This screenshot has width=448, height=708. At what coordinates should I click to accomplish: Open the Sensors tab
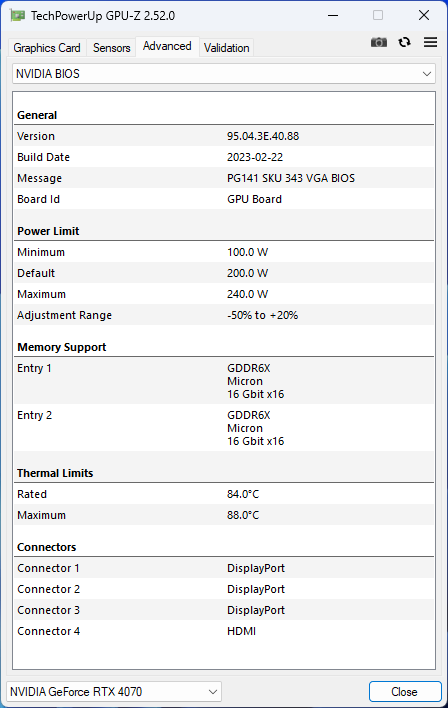pyautogui.click(x=112, y=47)
